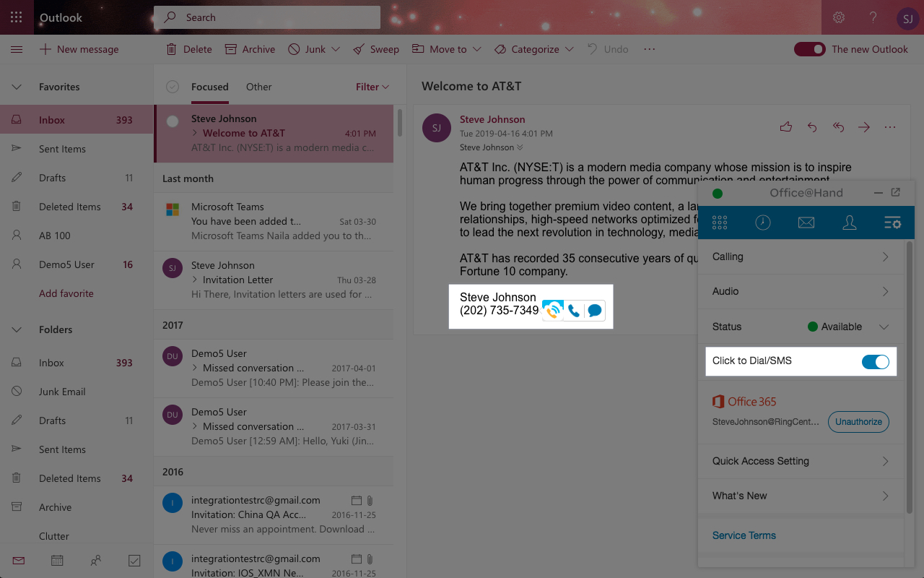
Task: Open the Office@Hand messages envelope tab
Action: pos(806,223)
